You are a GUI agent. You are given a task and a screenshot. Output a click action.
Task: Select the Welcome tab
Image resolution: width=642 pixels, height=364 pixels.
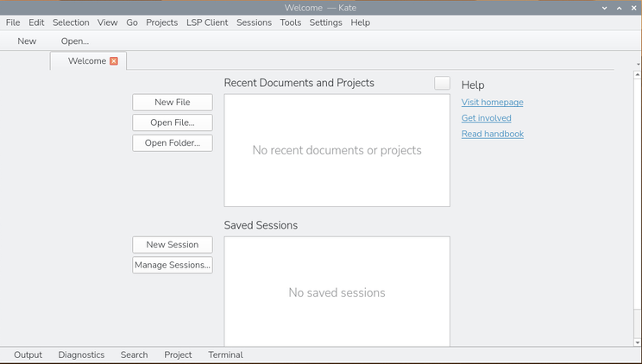click(x=87, y=61)
